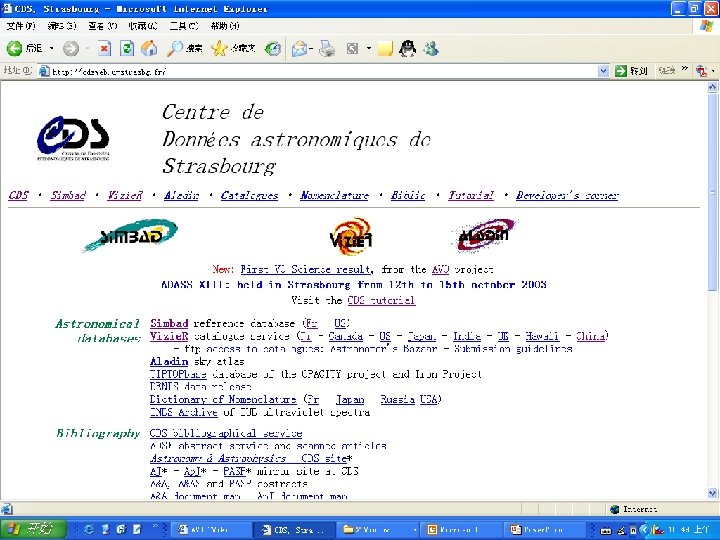Image resolution: width=720 pixels, height=540 pixels.
Task: Open the Favorites menu
Action: (x=143, y=26)
